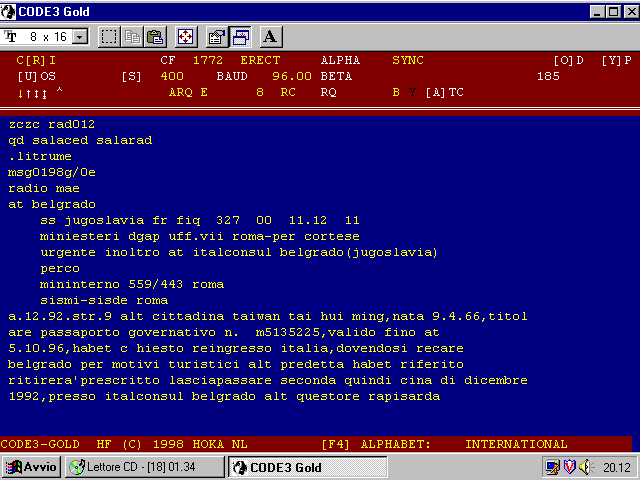Click the Mark selection toolbar icon
Screen dimensions: 640x480
(x=109, y=37)
